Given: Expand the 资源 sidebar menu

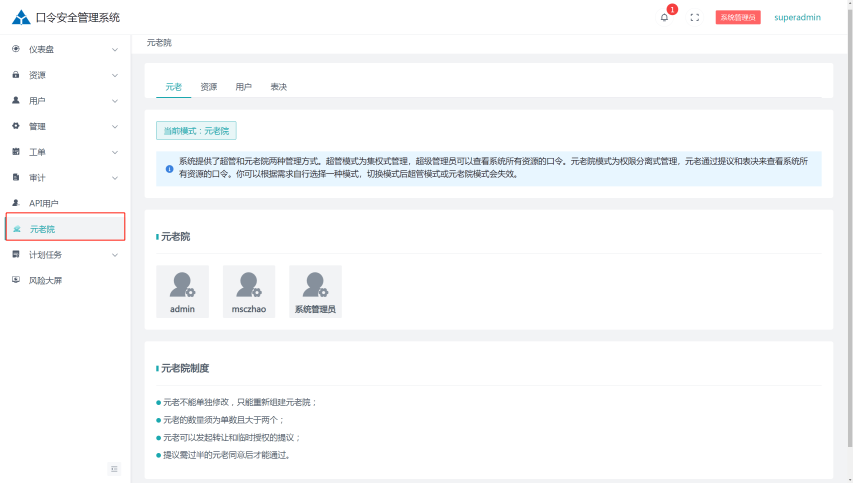Looking at the screenshot, I should (x=64, y=75).
